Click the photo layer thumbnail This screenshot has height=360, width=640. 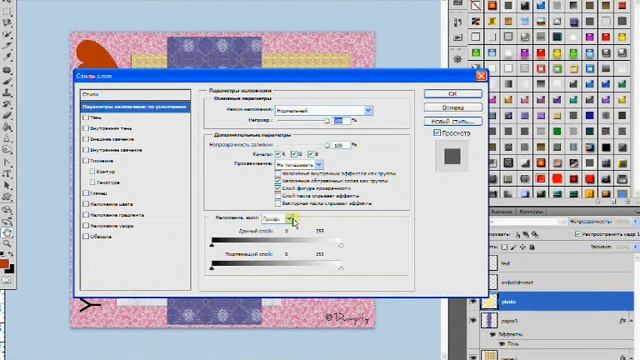489,302
